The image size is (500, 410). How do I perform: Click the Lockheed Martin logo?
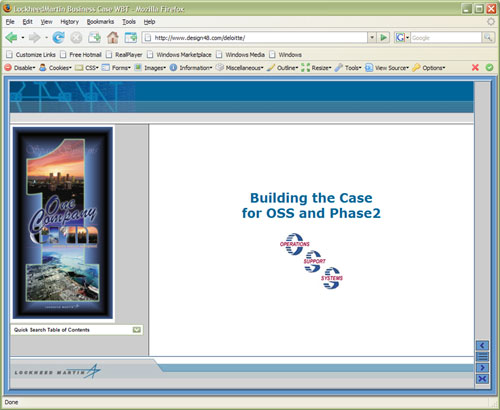(x=57, y=371)
